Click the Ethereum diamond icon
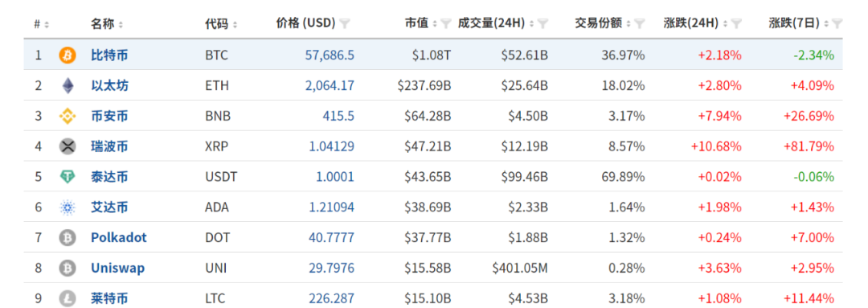Viewport: 868px width, 308px height. pos(67,86)
